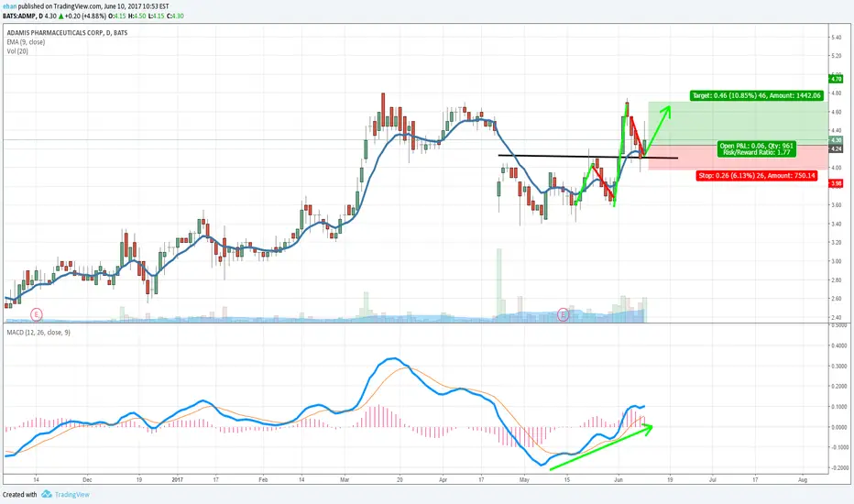Click the Dec label on time axis

click(x=87, y=480)
